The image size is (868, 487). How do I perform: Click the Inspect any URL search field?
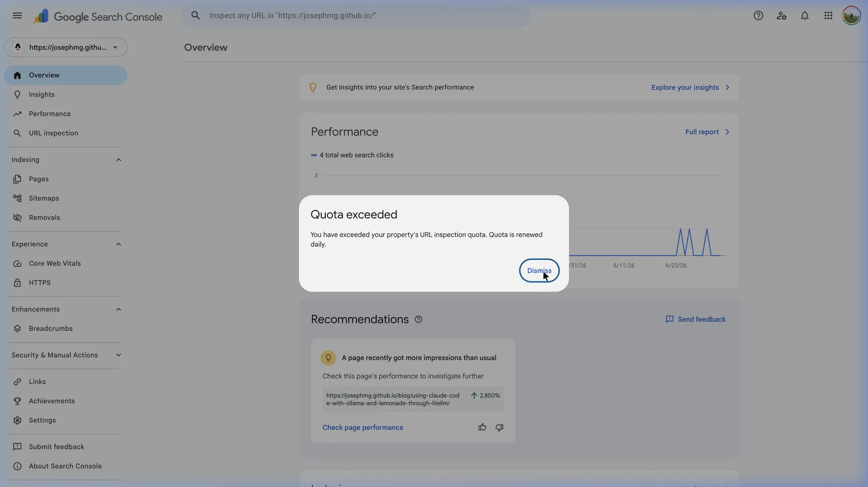355,15
